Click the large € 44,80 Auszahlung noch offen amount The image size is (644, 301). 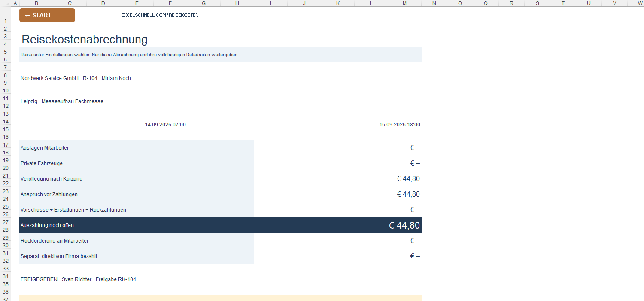404,225
